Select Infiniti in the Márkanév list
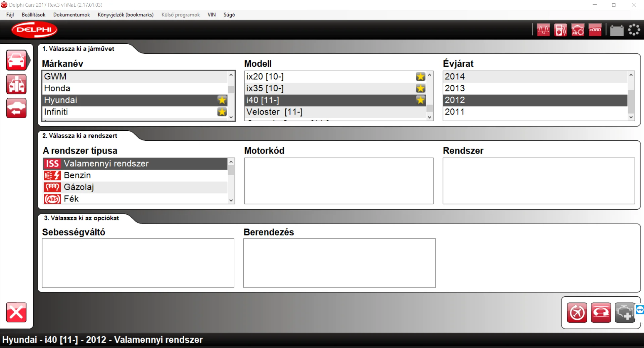Screen dimensions: 644x348 click(x=135, y=112)
